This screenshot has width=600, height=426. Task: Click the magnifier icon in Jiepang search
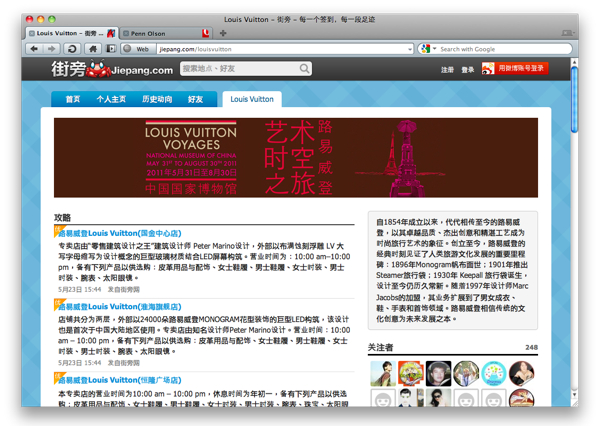(304, 69)
